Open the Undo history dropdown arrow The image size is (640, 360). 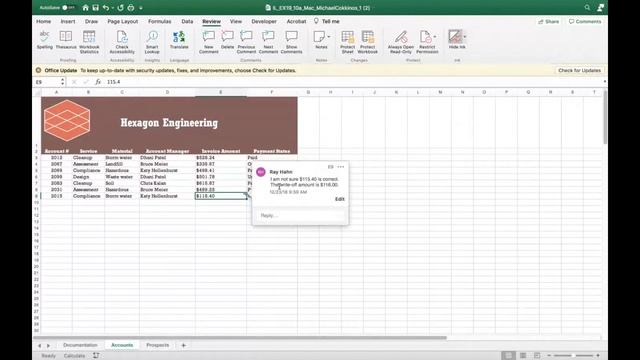pos(113,8)
